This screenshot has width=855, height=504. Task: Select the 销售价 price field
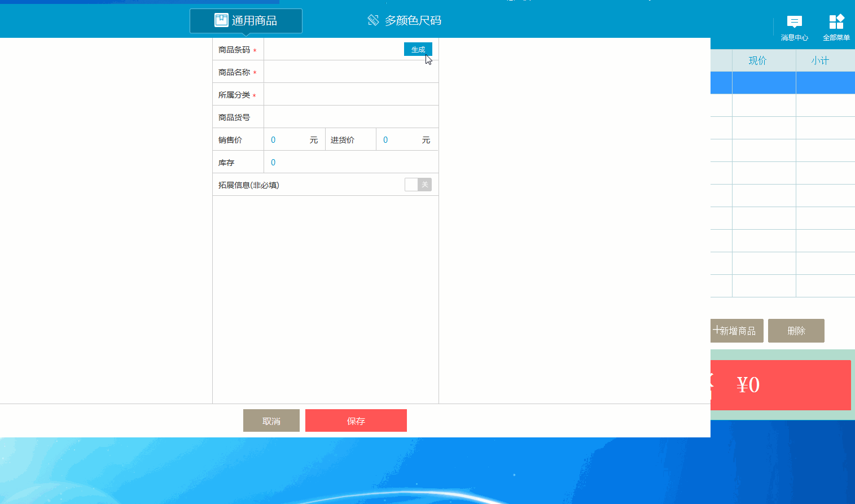pos(288,139)
